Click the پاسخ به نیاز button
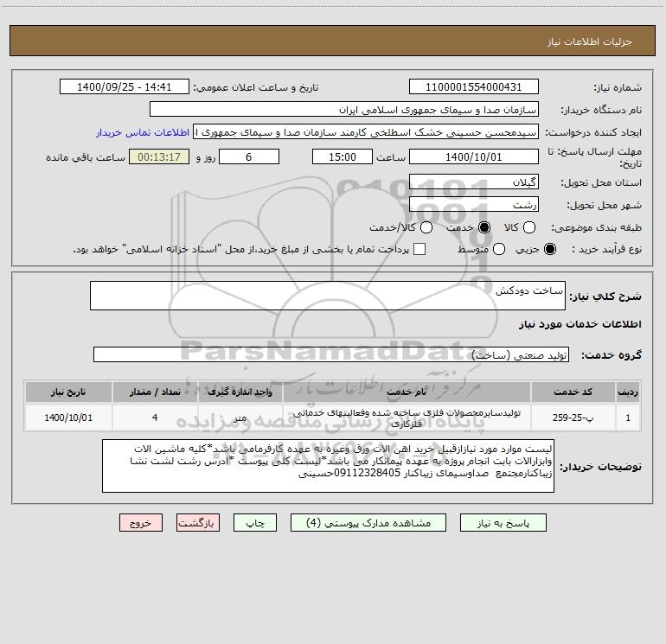The width and height of the screenshot is (666, 644). coord(503,523)
